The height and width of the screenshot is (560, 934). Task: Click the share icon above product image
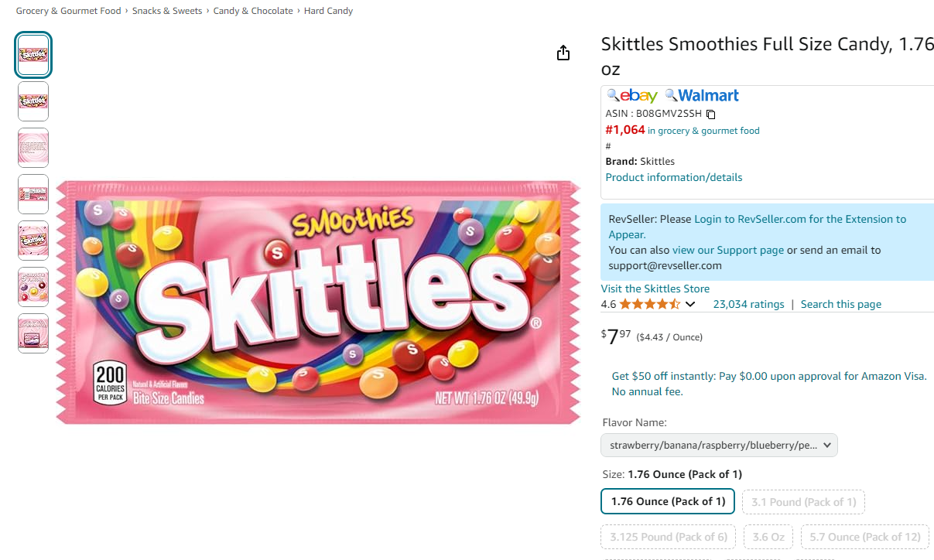(x=563, y=53)
